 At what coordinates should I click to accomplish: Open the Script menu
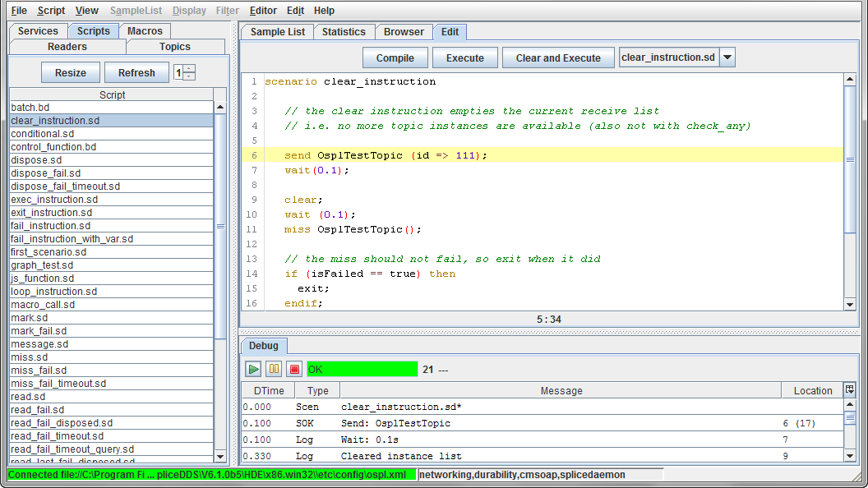tap(51, 11)
